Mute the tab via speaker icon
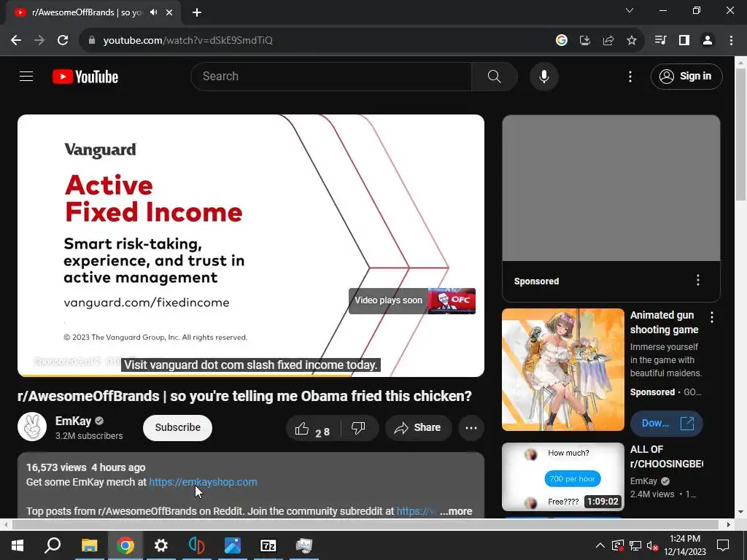Viewport: 747px width, 560px height. click(153, 12)
